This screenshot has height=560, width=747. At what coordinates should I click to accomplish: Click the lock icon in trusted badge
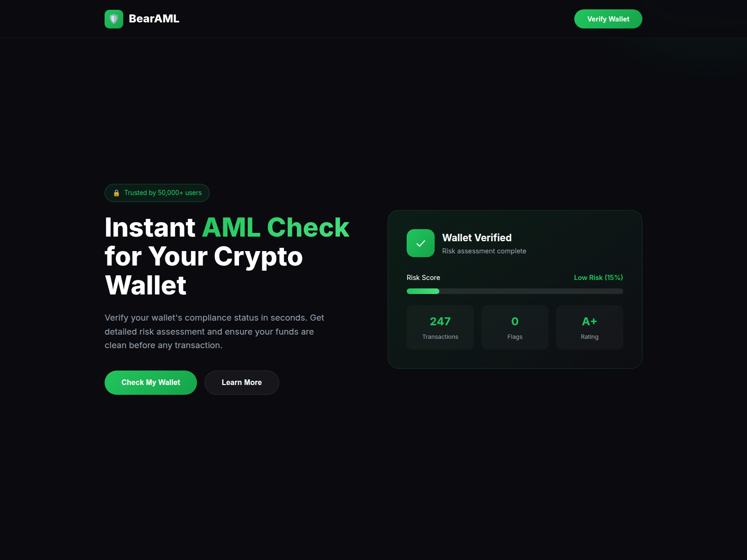[116, 193]
